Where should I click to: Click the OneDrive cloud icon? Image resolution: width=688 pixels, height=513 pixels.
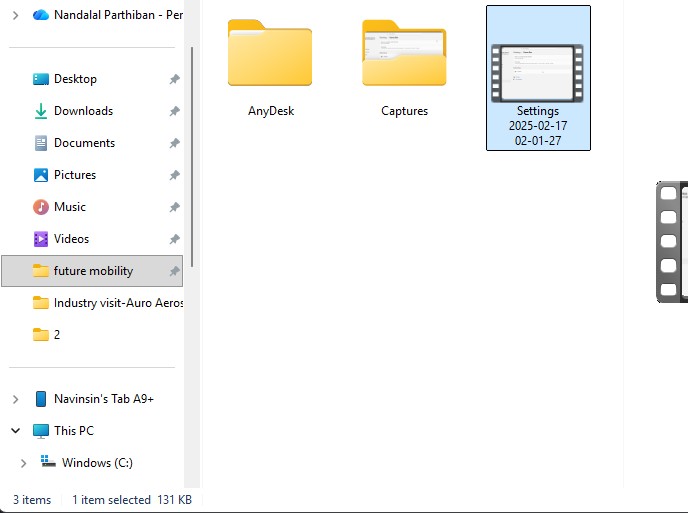[41, 15]
